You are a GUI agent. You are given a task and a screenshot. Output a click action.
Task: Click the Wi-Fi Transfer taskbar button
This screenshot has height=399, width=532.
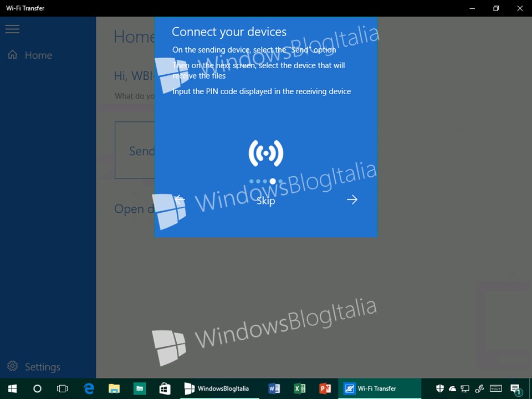coord(380,388)
